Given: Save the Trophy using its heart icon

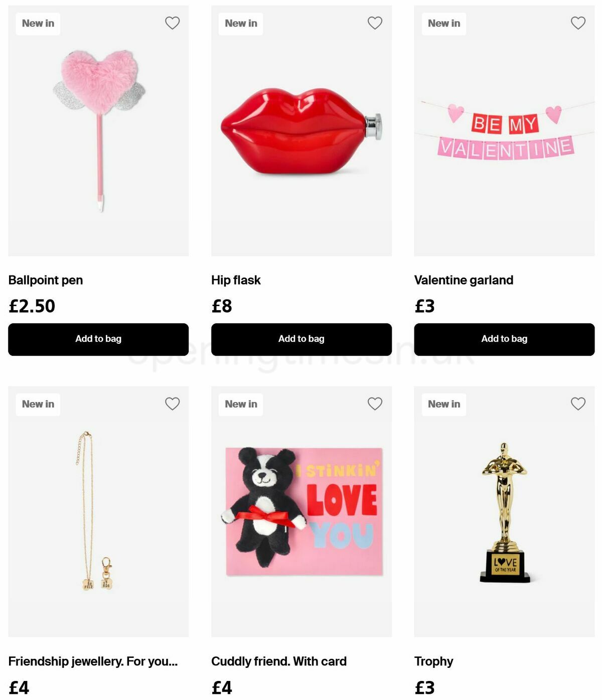Looking at the screenshot, I should [578, 404].
